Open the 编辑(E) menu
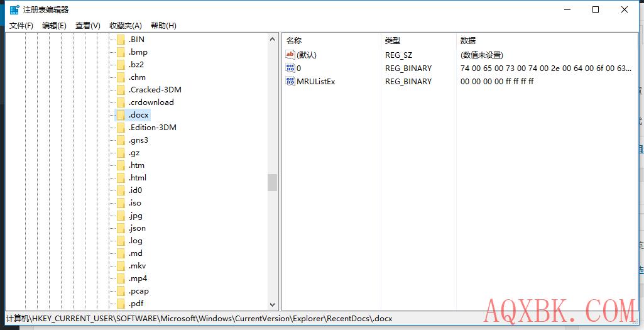The image size is (644, 330). tap(54, 26)
